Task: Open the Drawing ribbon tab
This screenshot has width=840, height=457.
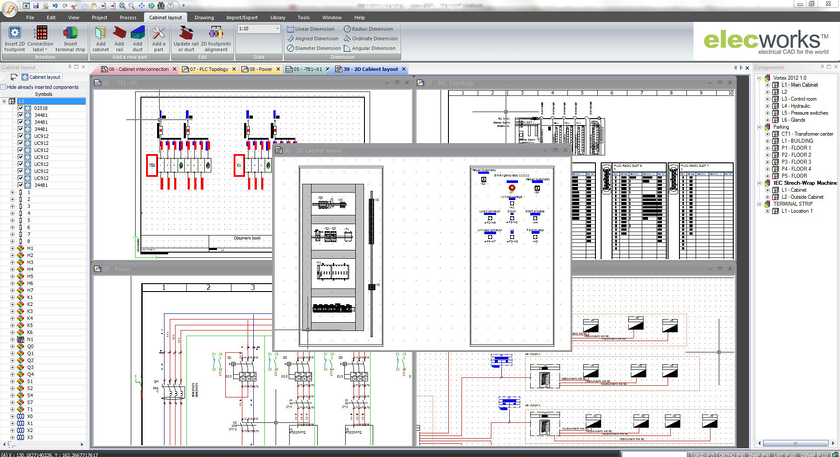Action: pyautogui.click(x=204, y=17)
